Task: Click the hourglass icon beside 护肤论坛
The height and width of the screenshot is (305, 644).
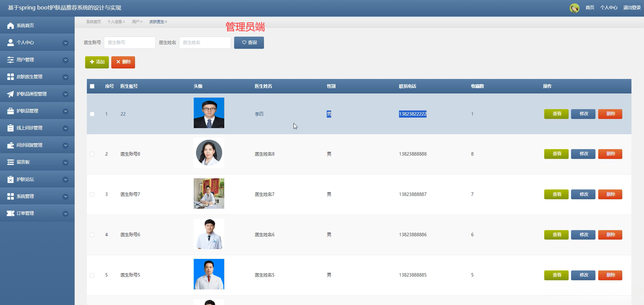Action: click(x=11, y=179)
